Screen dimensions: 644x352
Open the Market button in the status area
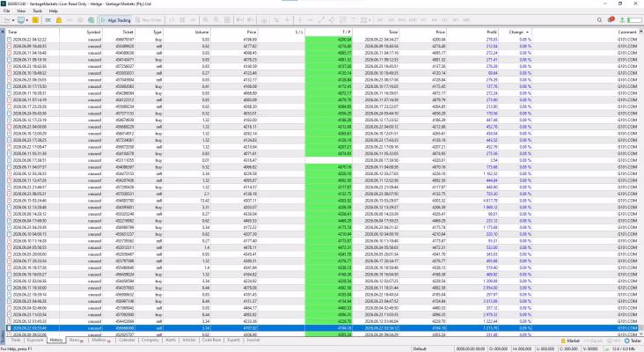point(570,341)
